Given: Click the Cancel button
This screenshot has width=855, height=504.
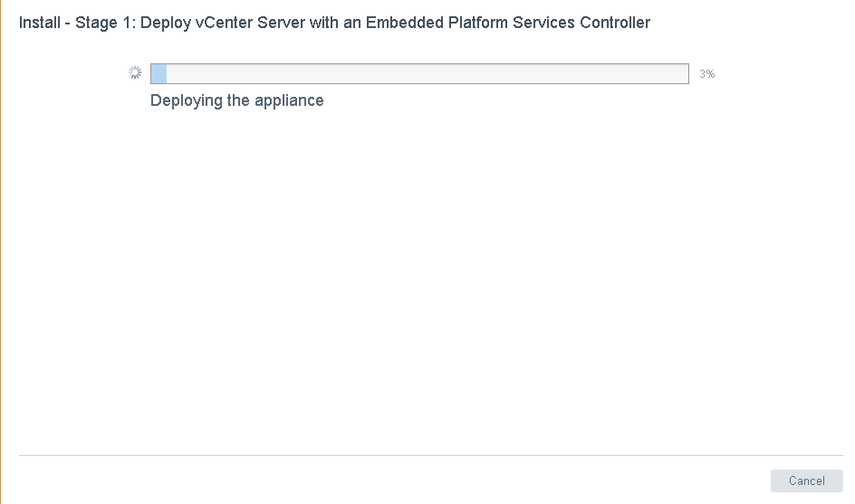Looking at the screenshot, I should coord(806,480).
